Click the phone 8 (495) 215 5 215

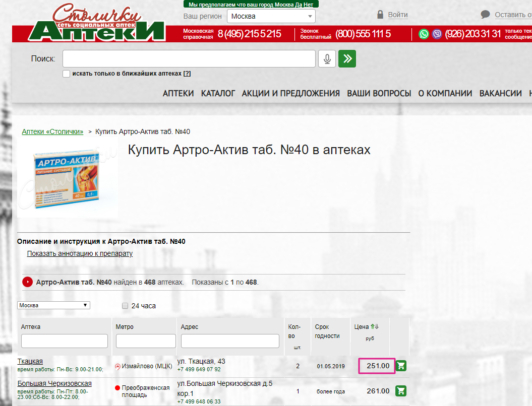click(250, 34)
